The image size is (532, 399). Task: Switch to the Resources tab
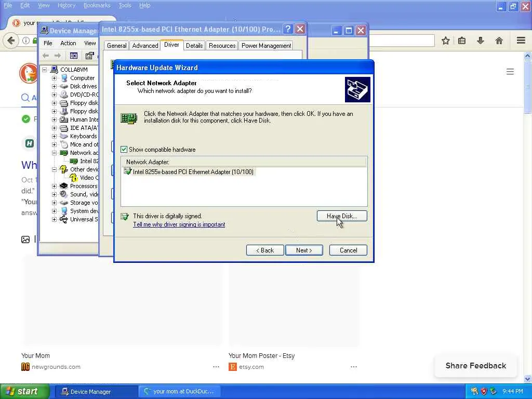[x=222, y=46]
